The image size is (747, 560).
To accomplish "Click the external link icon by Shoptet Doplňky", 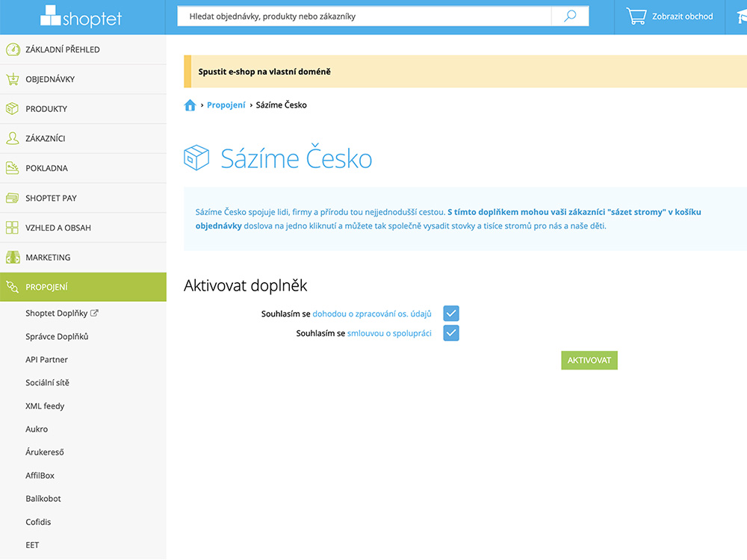I will point(94,313).
